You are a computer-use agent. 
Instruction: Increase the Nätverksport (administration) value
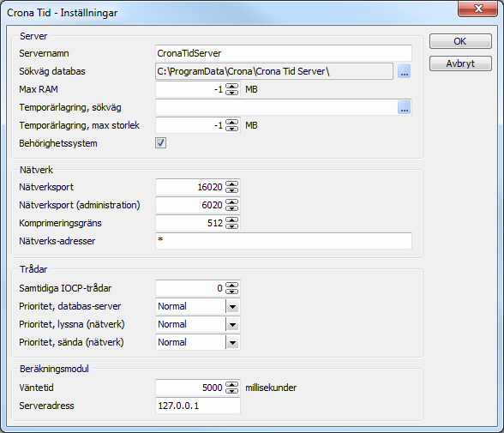pyautogui.click(x=231, y=201)
